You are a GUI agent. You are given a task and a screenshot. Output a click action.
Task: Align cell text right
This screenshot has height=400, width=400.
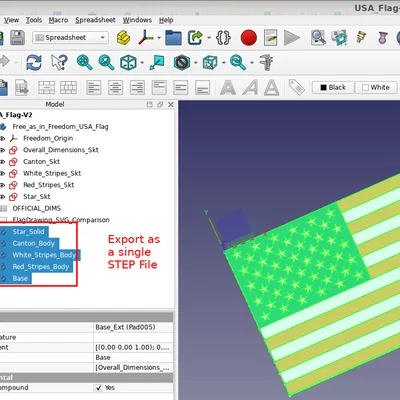pyautogui.click(x=137, y=88)
